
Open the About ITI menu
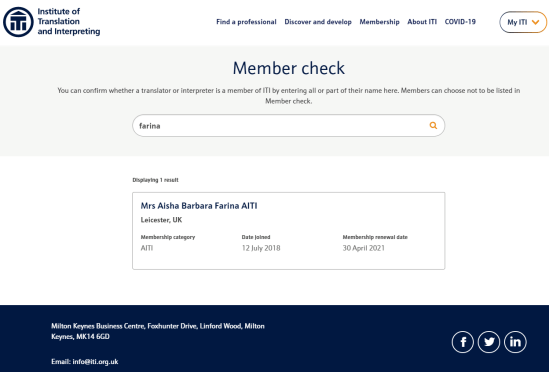click(x=422, y=22)
